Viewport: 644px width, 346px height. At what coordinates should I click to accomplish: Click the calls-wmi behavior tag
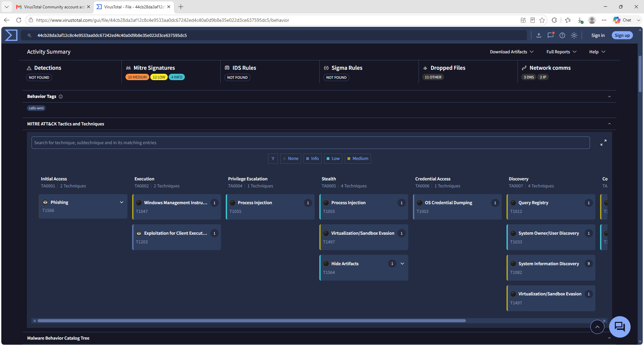[36, 108]
